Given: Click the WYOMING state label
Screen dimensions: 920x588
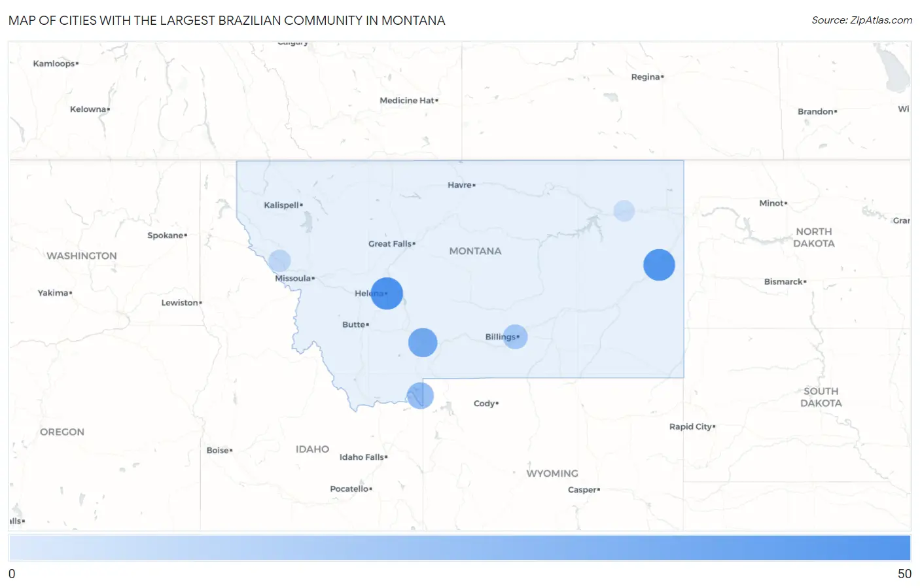Looking at the screenshot, I should [x=552, y=474].
